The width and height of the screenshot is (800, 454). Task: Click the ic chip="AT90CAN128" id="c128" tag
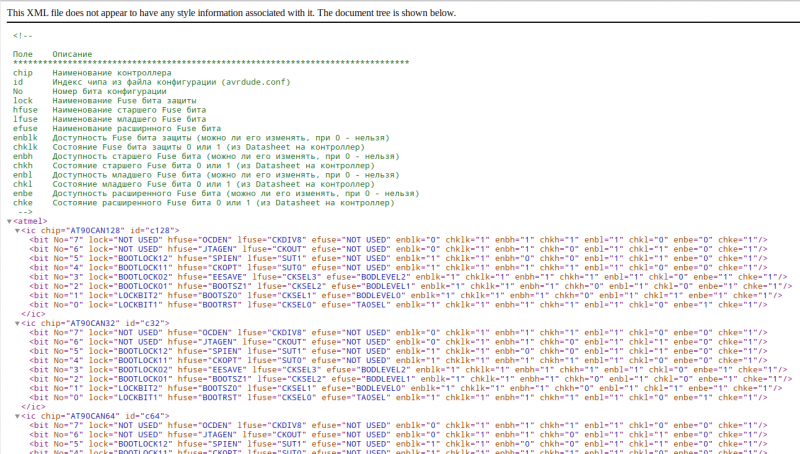pos(101,231)
